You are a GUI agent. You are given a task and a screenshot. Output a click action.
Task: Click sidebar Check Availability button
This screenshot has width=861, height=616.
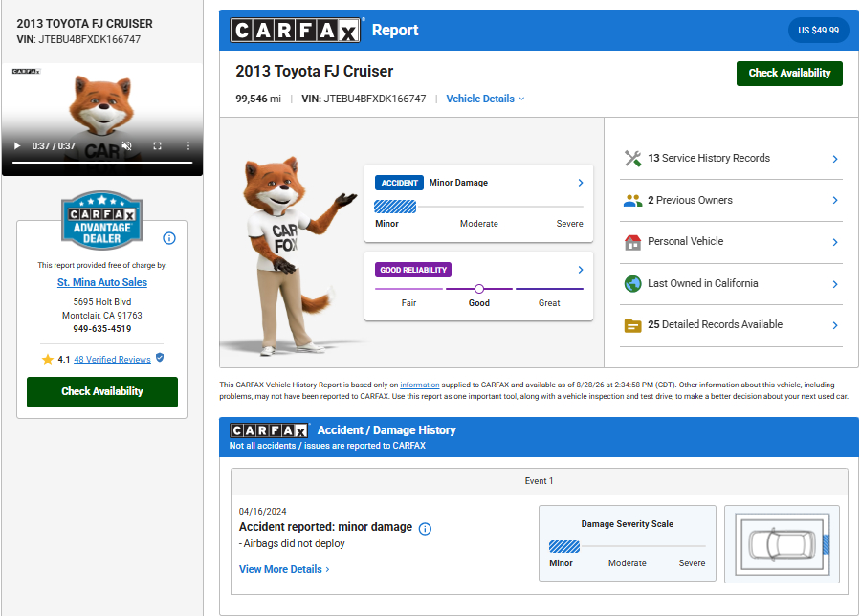point(102,391)
